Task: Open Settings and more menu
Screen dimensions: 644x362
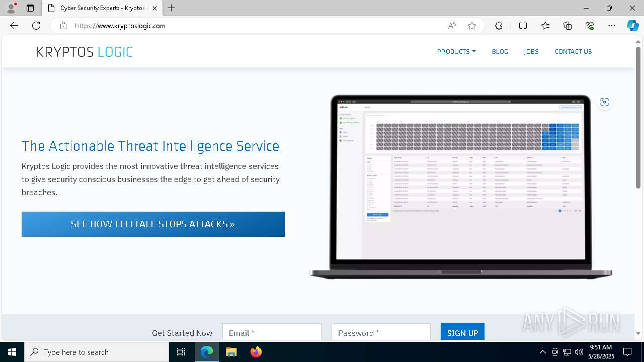Action: click(612, 26)
